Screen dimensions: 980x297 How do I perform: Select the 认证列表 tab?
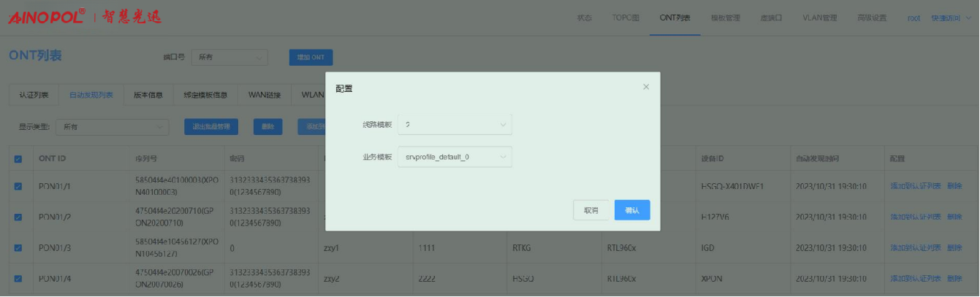coord(34,95)
